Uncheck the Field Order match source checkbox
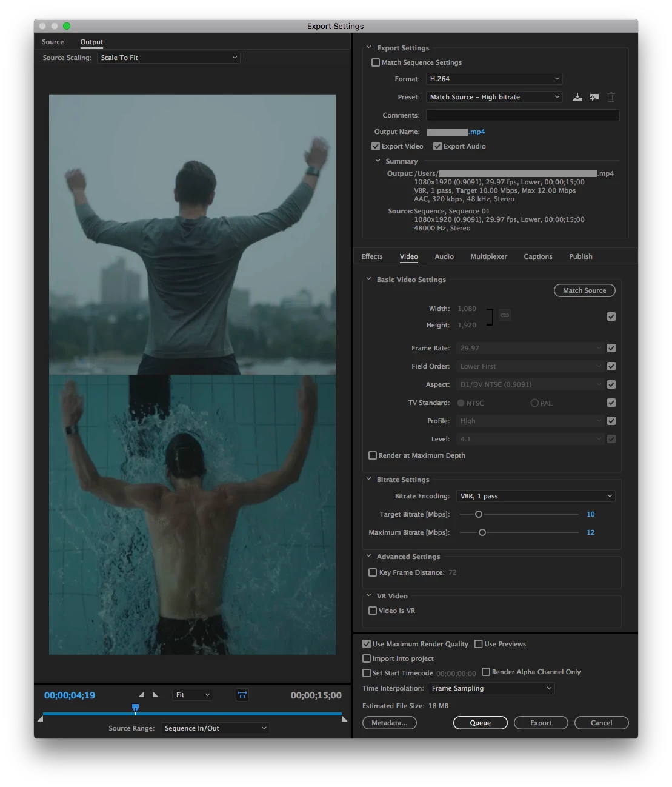This screenshot has height=787, width=672. [611, 366]
